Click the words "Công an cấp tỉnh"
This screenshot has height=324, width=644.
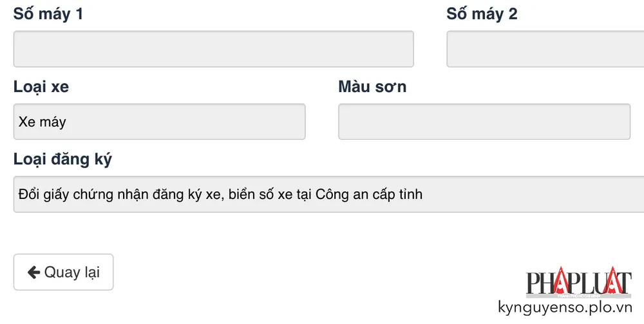(x=369, y=194)
